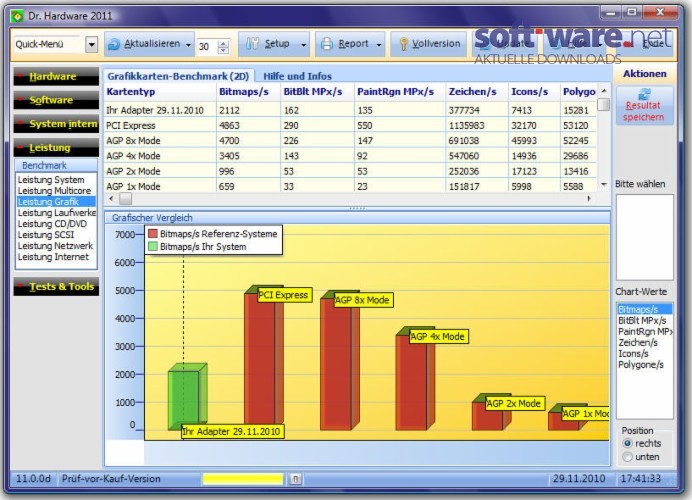Image resolution: width=692 pixels, height=500 pixels.
Task: Click the Setup tools icon
Action: tap(252, 44)
